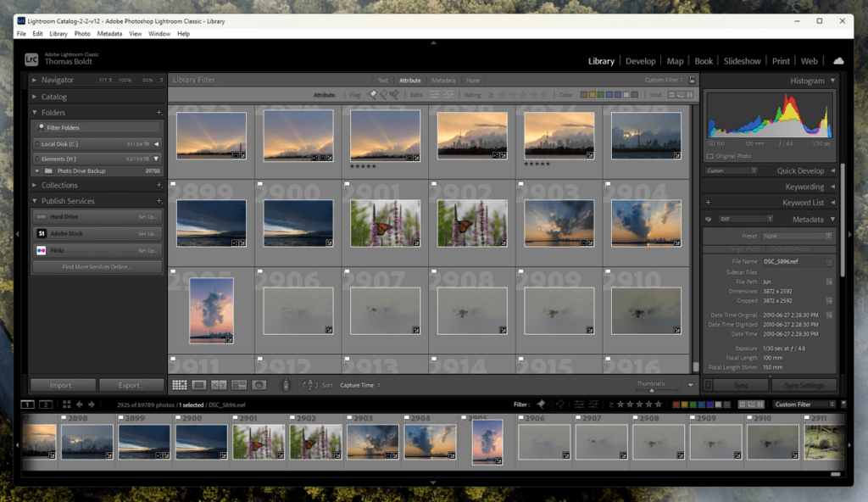The image size is (868, 502).
Task: Switch to Grid view icon in toolbar
Action: click(x=180, y=385)
